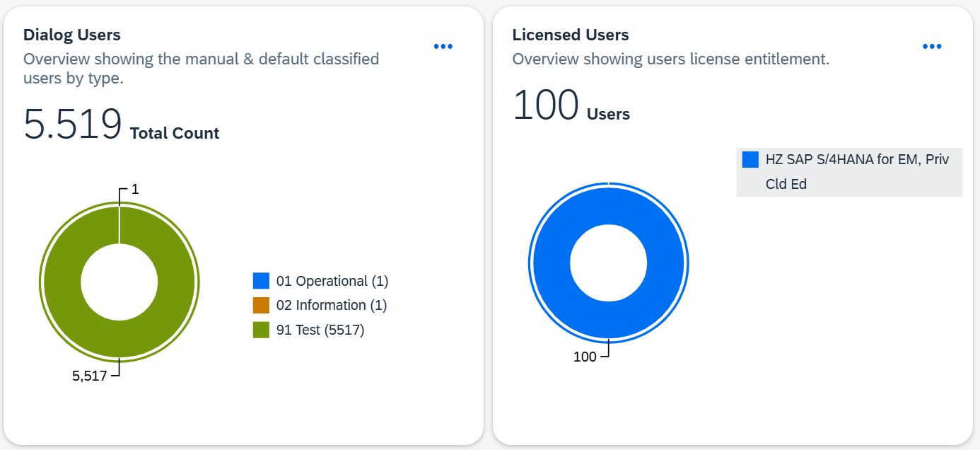Viewport: 980px width, 450px height.
Task: Click the 5.519 Total Count figure
Action: 73,125
